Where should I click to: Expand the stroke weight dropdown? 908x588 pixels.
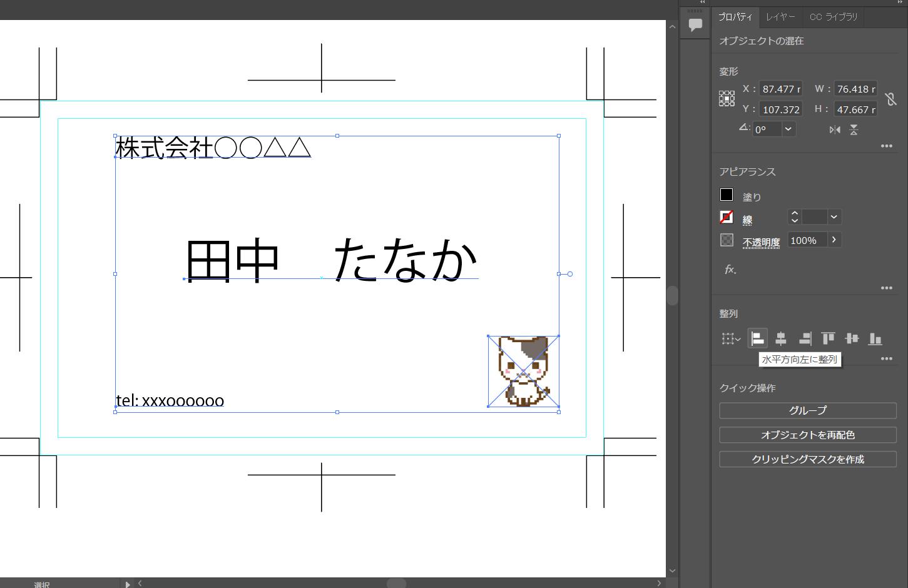834,217
